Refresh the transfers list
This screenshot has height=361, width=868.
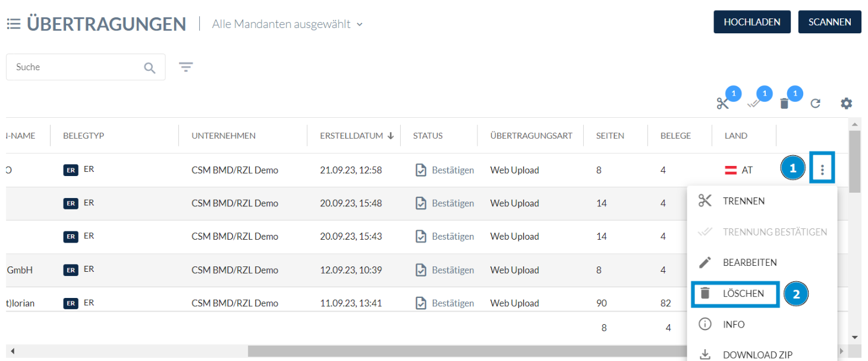[815, 103]
